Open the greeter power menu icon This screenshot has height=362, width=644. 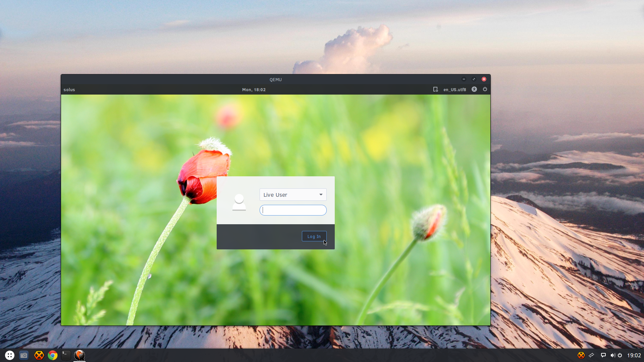click(x=485, y=89)
